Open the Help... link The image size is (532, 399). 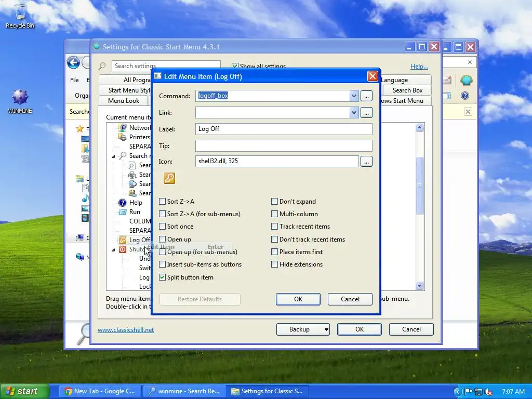pyautogui.click(x=419, y=66)
